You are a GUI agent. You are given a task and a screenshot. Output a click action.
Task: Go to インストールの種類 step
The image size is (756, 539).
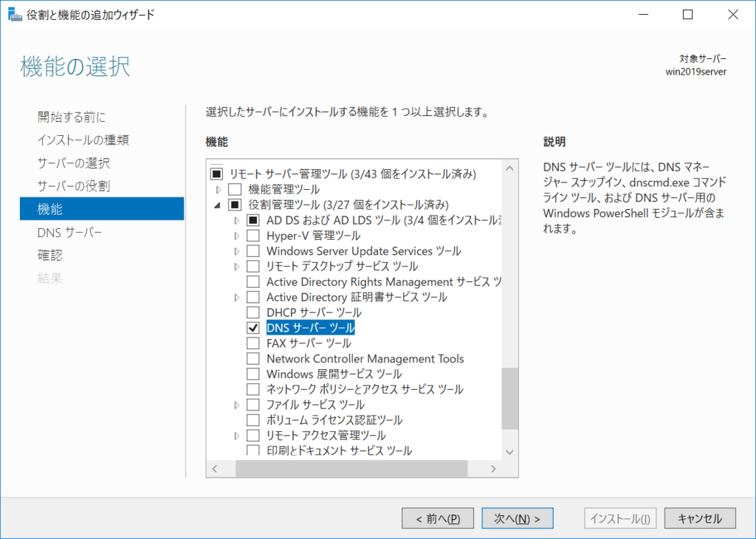point(83,140)
